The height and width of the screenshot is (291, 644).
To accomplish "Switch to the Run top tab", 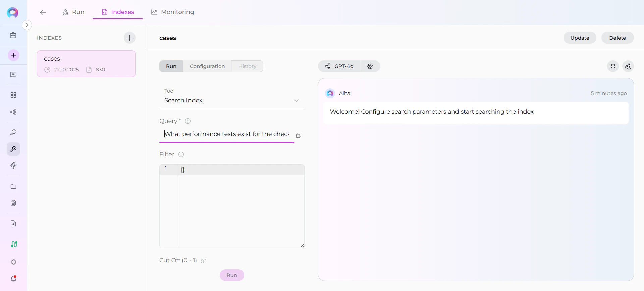I will pyautogui.click(x=73, y=12).
